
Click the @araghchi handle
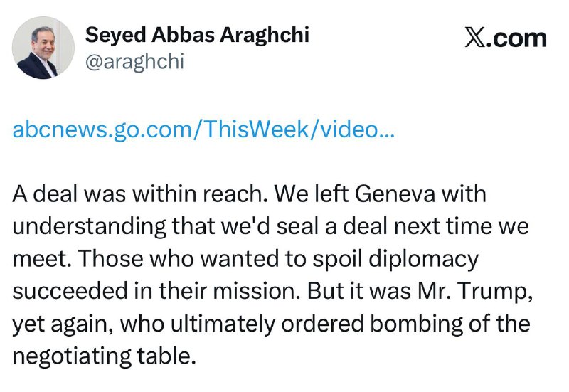[134, 62]
